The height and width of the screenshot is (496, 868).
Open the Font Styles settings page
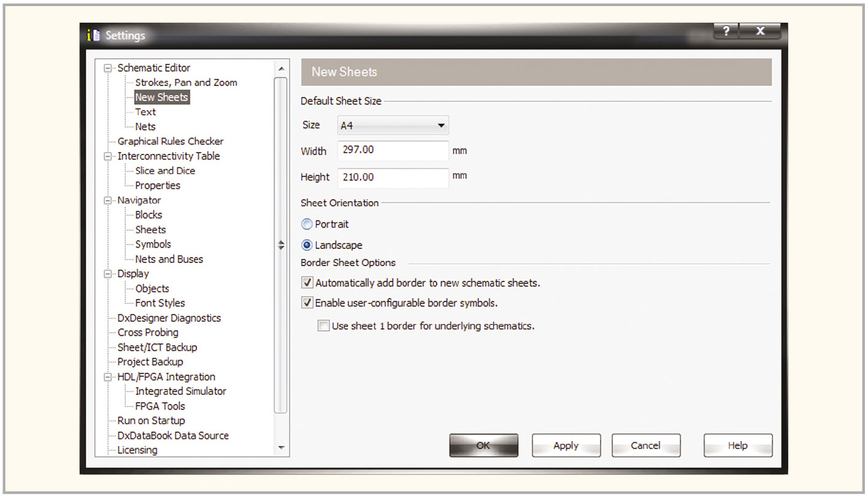pyautogui.click(x=159, y=303)
